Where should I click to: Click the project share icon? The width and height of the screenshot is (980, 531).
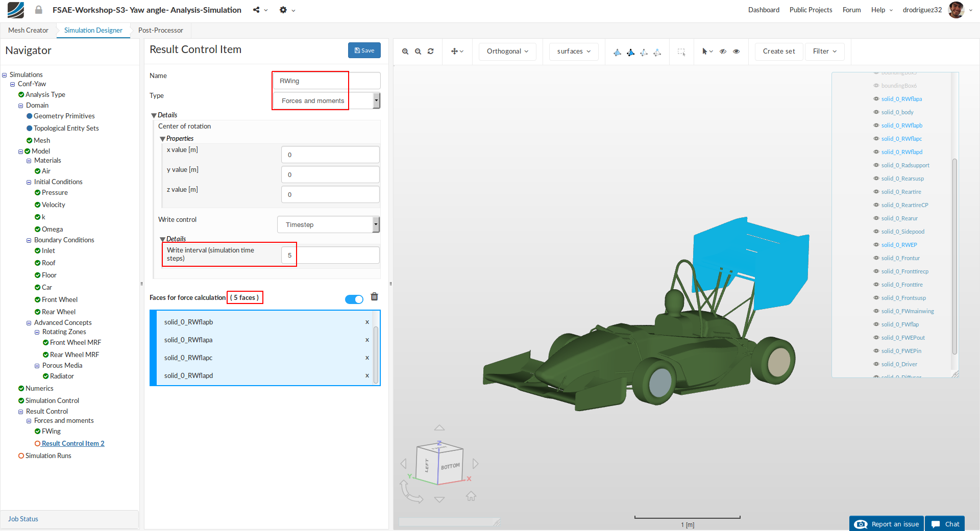(256, 10)
